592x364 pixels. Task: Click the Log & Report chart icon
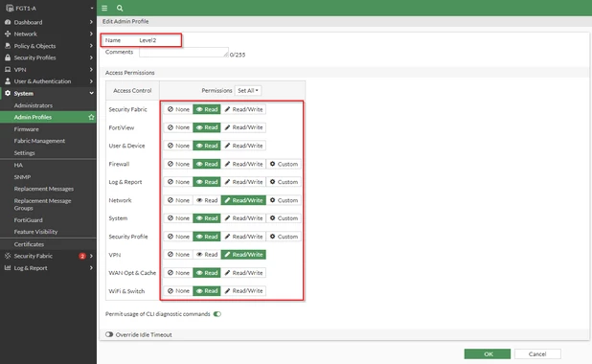pyautogui.click(x=8, y=267)
